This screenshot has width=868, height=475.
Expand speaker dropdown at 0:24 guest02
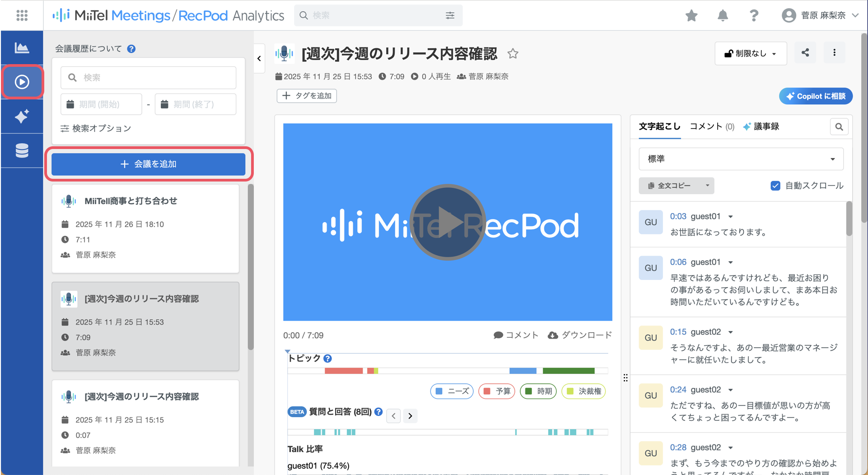[730, 390]
